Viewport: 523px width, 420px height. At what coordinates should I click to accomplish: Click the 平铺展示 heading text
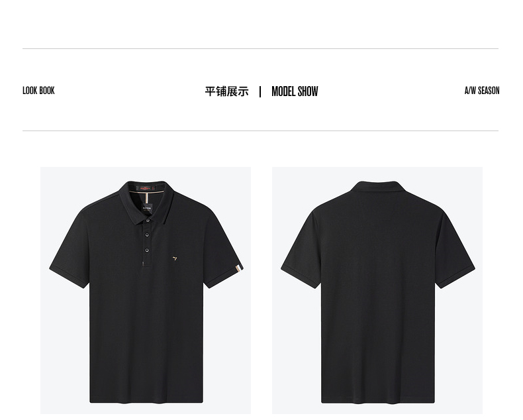pyautogui.click(x=227, y=91)
